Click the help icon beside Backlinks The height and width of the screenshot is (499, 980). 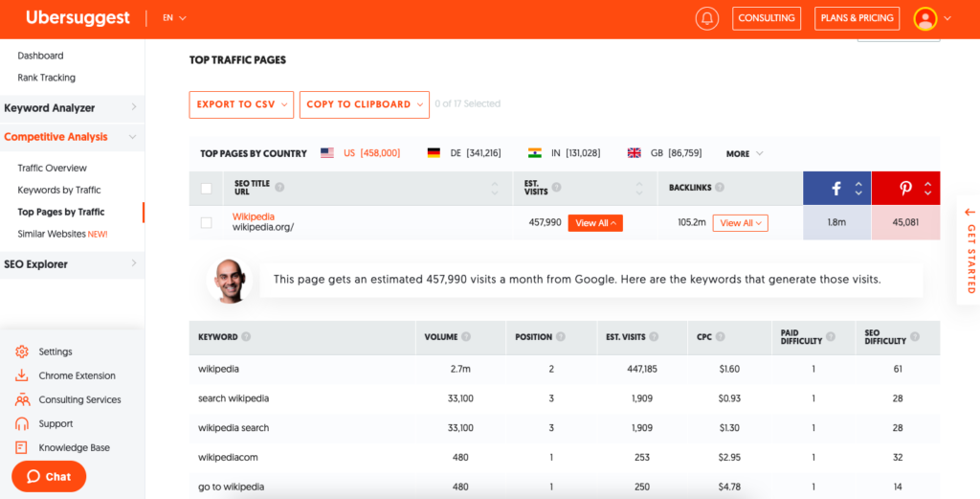[720, 187]
